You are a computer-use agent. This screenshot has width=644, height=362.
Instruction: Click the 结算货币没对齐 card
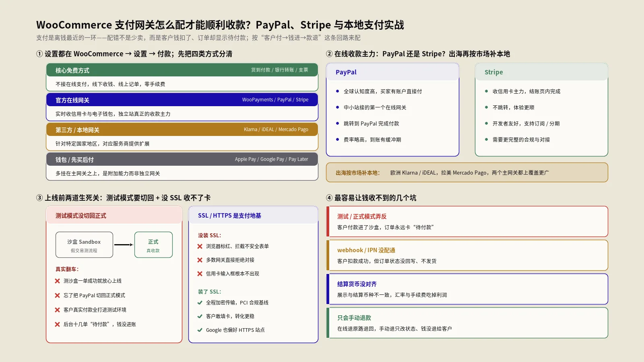tap(467, 289)
